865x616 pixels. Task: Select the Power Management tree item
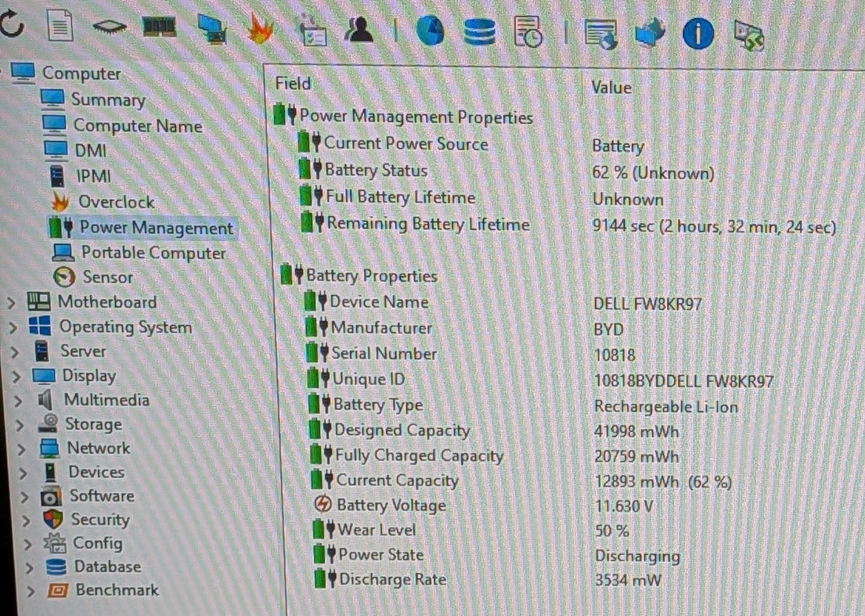coord(142,227)
